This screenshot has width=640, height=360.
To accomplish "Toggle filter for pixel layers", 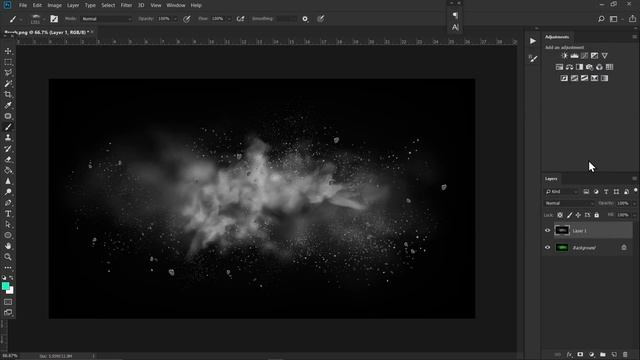I will pos(586,191).
